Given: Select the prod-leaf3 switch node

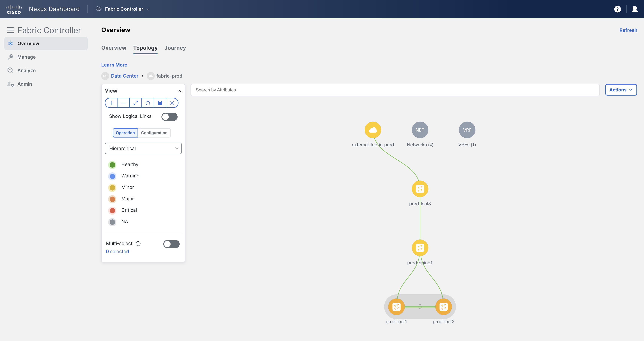Looking at the screenshot, I should (420, 189).
